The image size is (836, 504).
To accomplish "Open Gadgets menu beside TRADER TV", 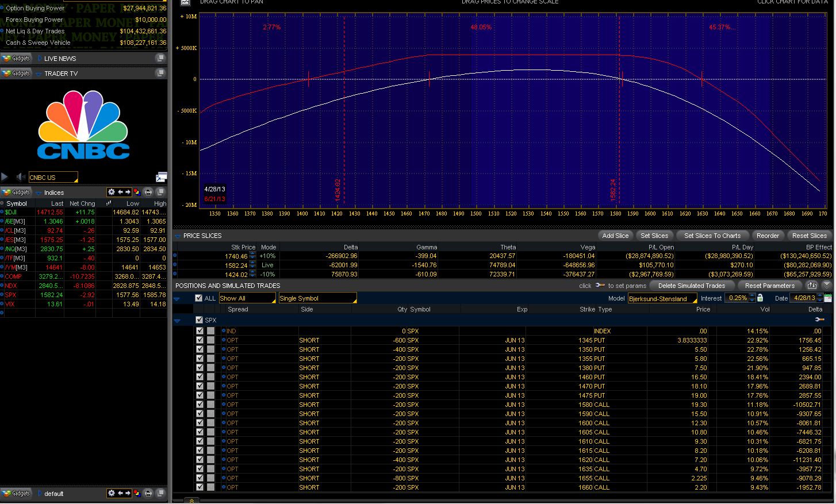I will coord(16,74).
